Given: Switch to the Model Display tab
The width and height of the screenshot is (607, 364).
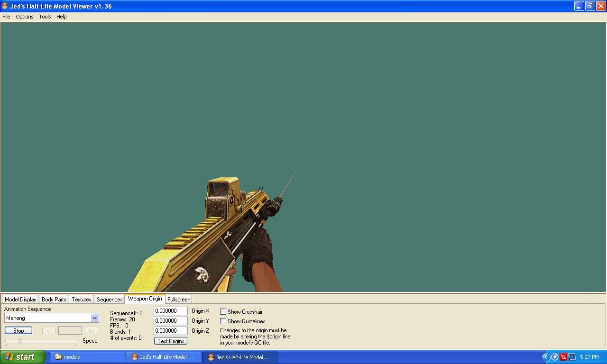Looking at the screenshot, I should pos(20,300).
